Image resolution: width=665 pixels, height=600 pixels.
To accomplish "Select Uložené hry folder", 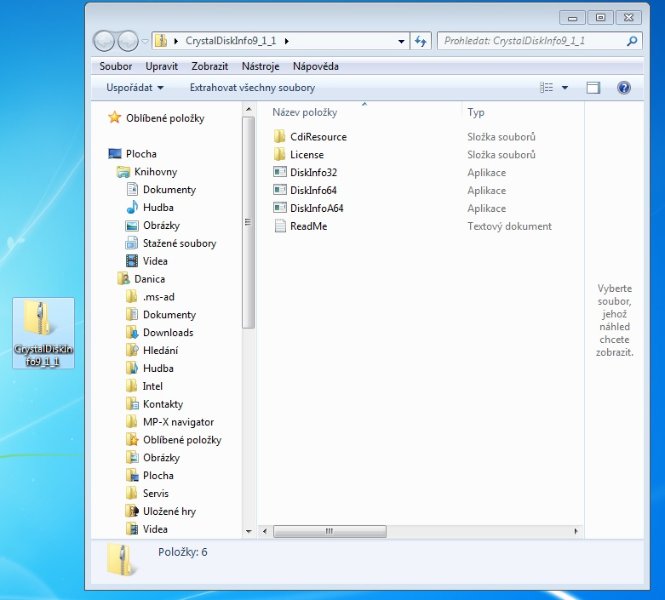I will tap(161, 511).
